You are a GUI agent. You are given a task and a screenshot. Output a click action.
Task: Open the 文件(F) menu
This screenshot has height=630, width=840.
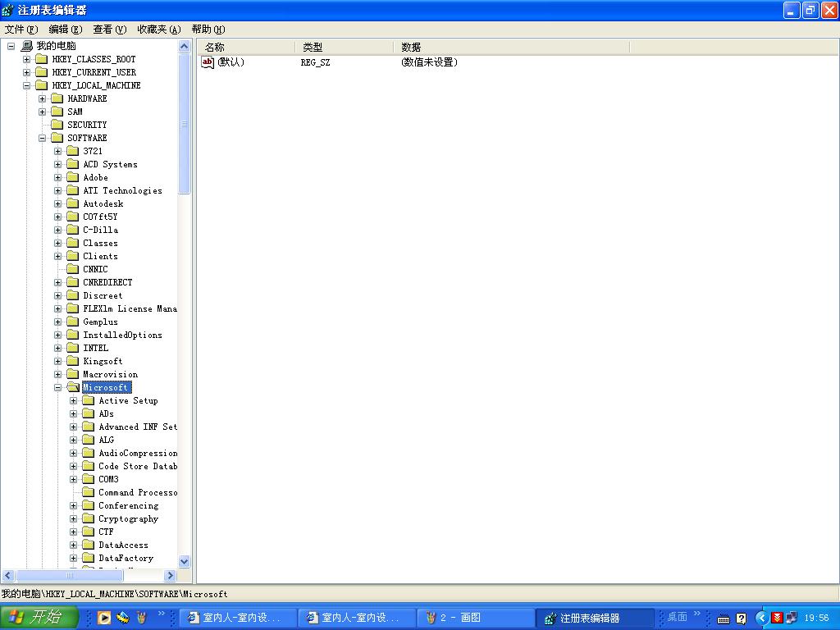pos(21,30)
